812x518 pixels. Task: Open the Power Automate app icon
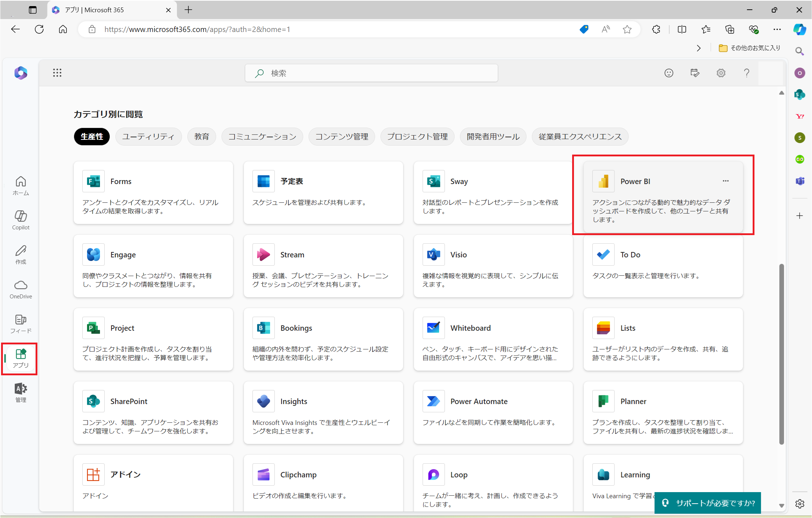pyautogui.click(x=433, y=401)
